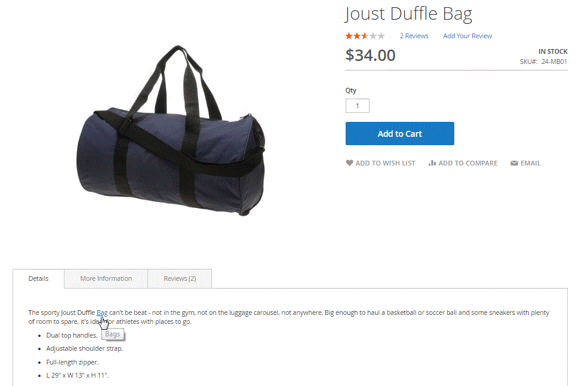Click the duffle bag product image
The height and width of the screenshot is (386, 588).
(x=171, y=131)
